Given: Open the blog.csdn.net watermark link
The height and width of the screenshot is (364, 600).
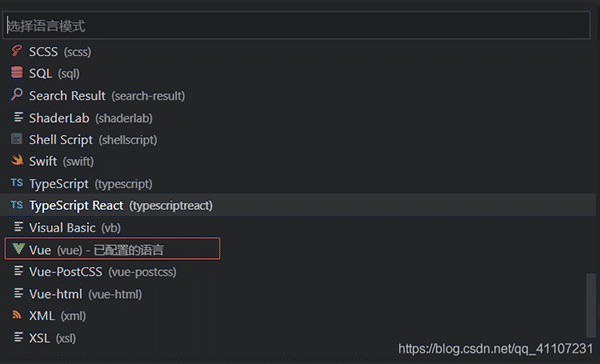Looking at the screenshot, I should (x=495, y=348).
